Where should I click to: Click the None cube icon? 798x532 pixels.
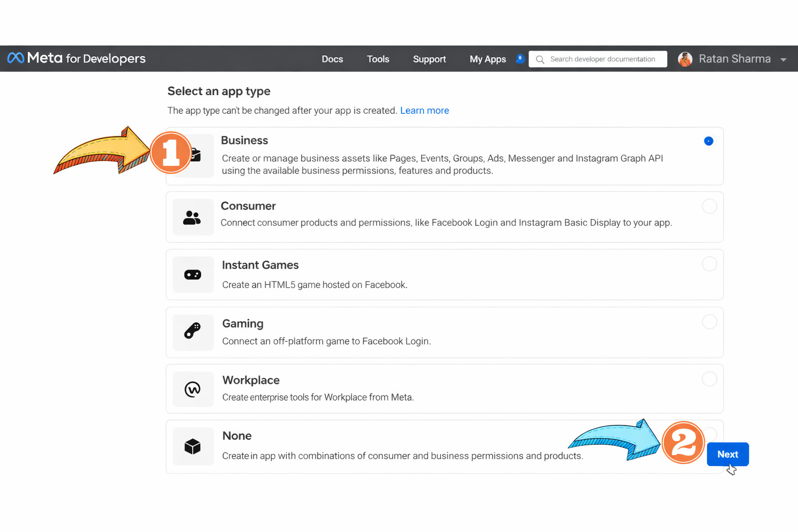[193, 446]
